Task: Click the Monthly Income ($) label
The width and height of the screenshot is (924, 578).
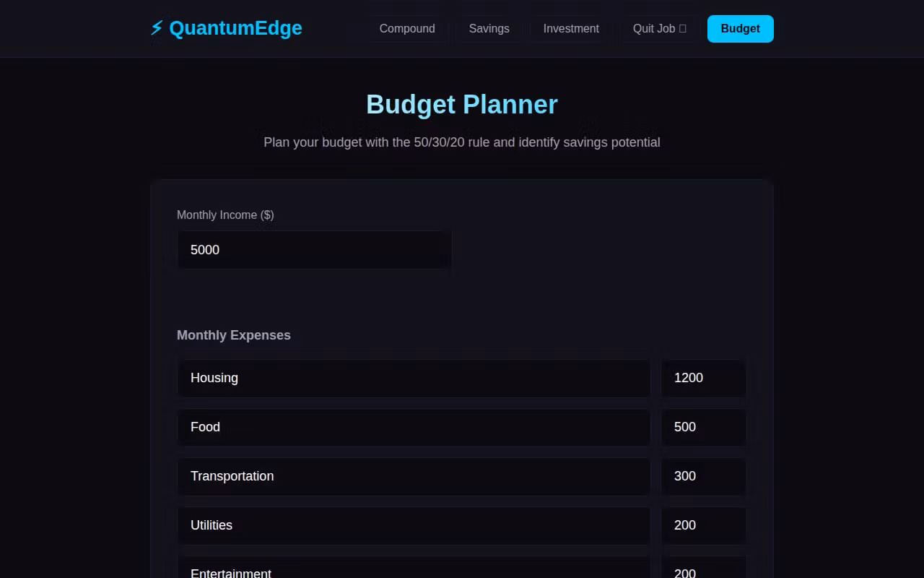Action: pyautogui.click(x=225, y=215)
